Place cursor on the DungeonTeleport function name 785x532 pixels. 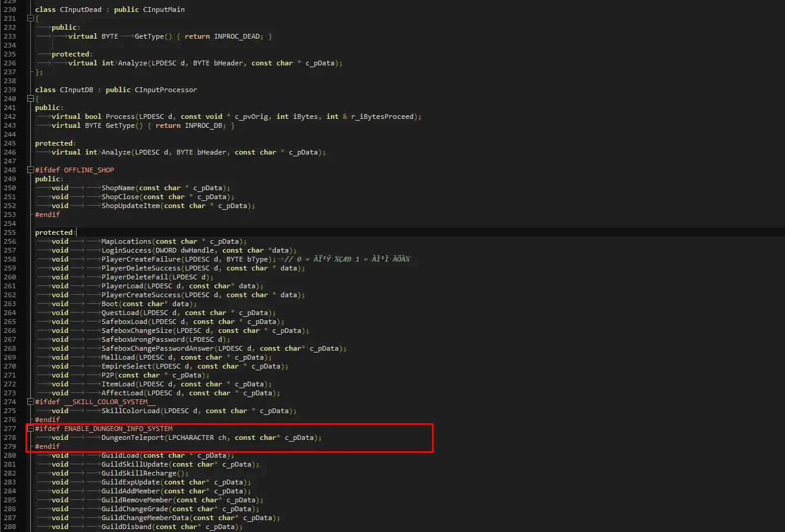coord(133,437)
